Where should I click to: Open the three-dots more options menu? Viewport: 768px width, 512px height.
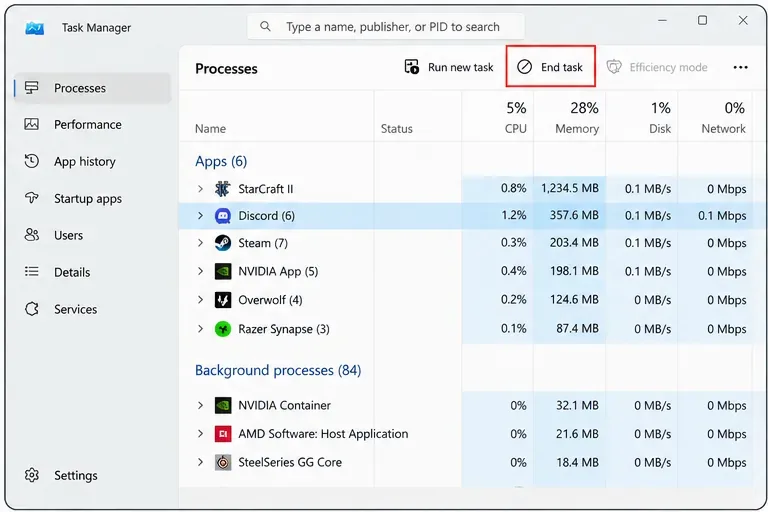[x=740, y=67]
